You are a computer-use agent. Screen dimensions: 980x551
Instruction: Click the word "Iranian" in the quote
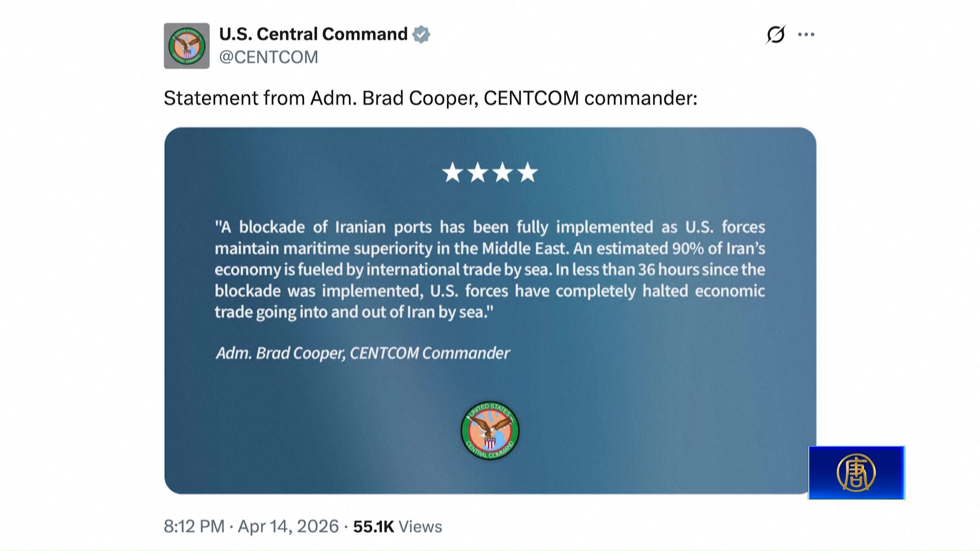pos(360,227)
